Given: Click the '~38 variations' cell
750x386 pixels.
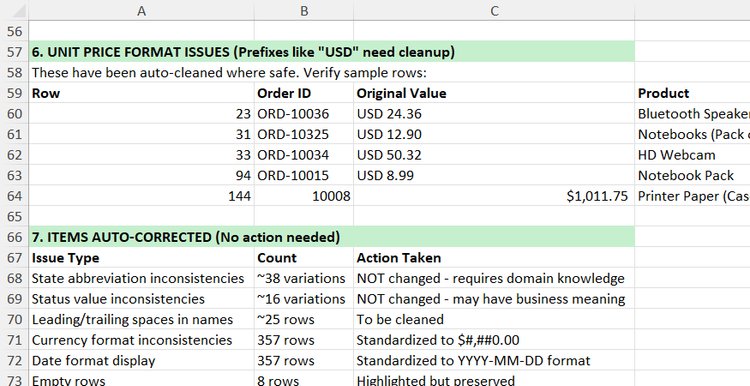Looking at the screenshot, I should 304,278.
